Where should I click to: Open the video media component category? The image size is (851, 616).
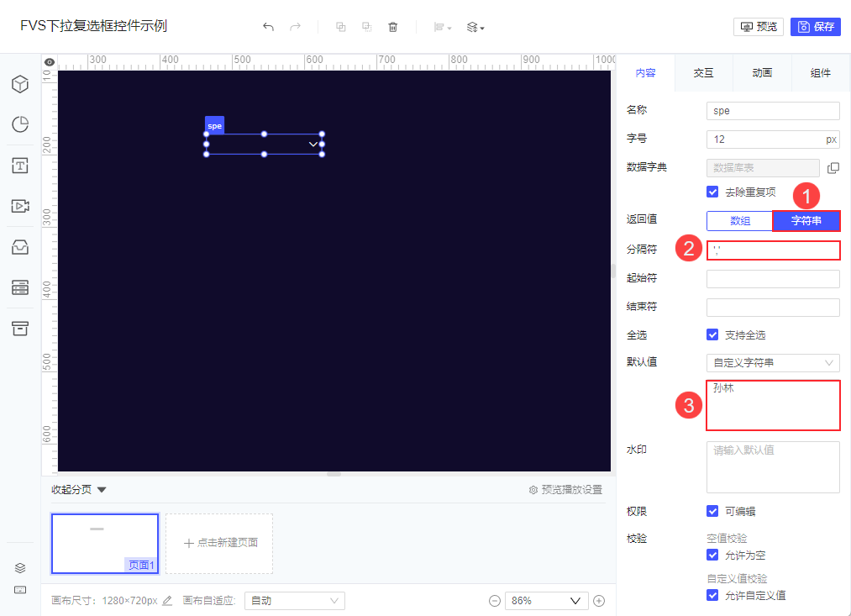(x=20, y=206)
